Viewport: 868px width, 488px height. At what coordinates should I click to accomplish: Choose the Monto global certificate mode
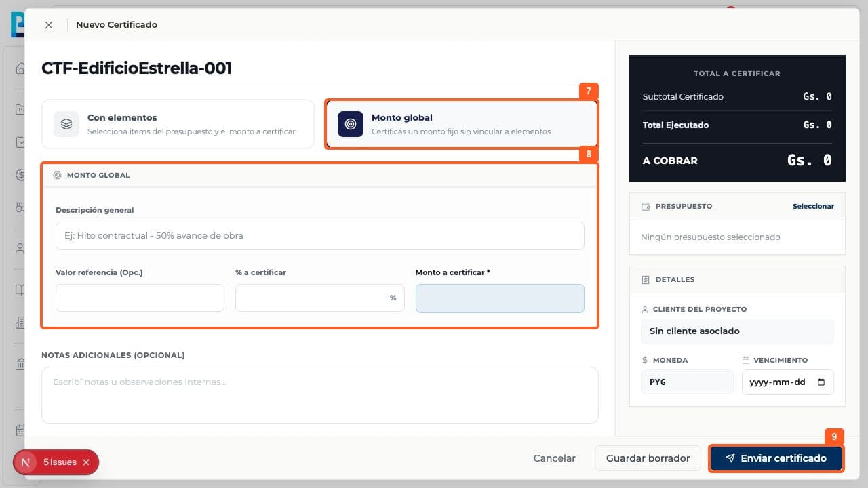tap(462, 124)
